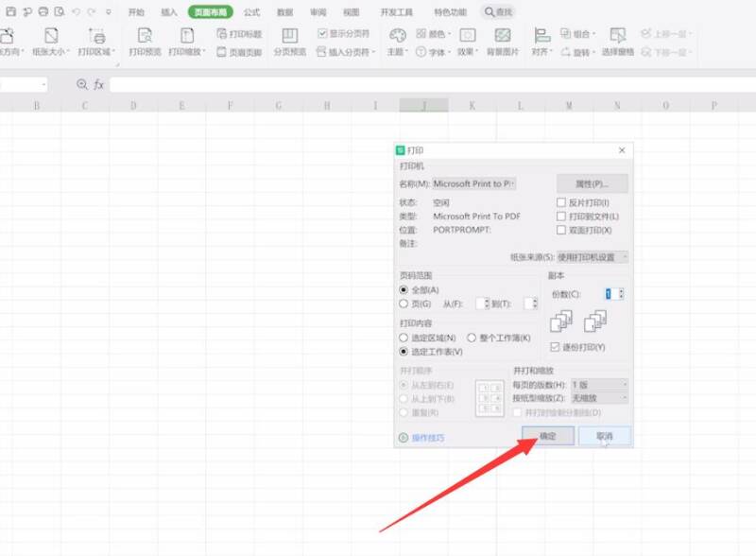The image size is (756, 556).
Task: Click the To (到) page number field
Action: 530,304
